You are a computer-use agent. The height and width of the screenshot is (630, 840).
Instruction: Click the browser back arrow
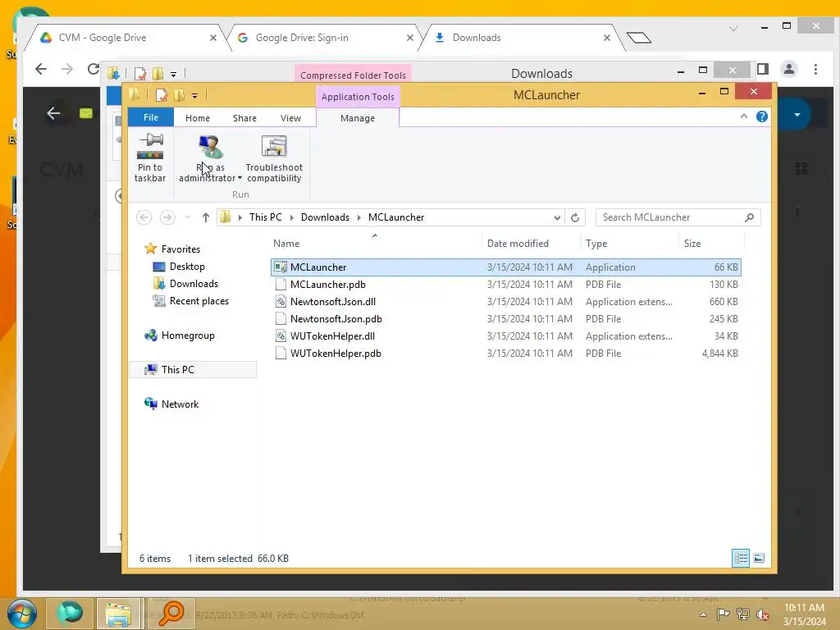click(x=41, y=69)
